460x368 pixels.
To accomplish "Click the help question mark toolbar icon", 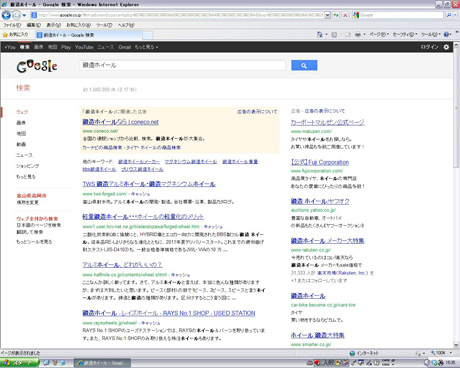I will coord(447,34).
